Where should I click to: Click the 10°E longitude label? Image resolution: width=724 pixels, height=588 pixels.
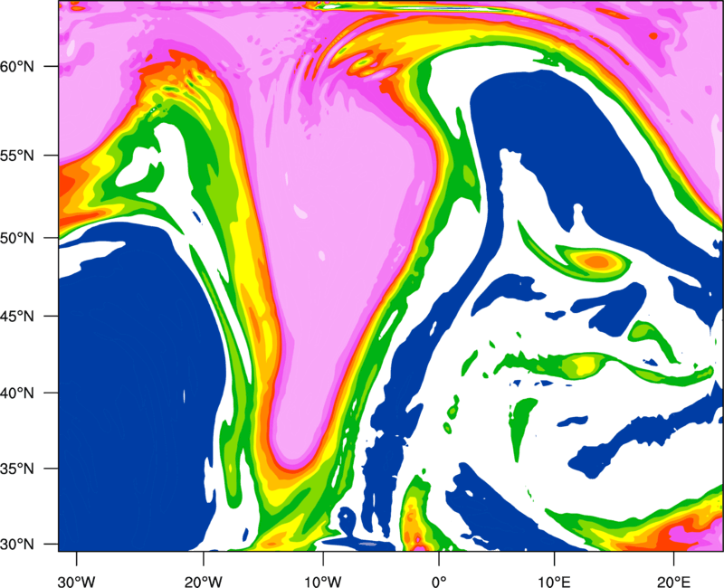point(554,582)
